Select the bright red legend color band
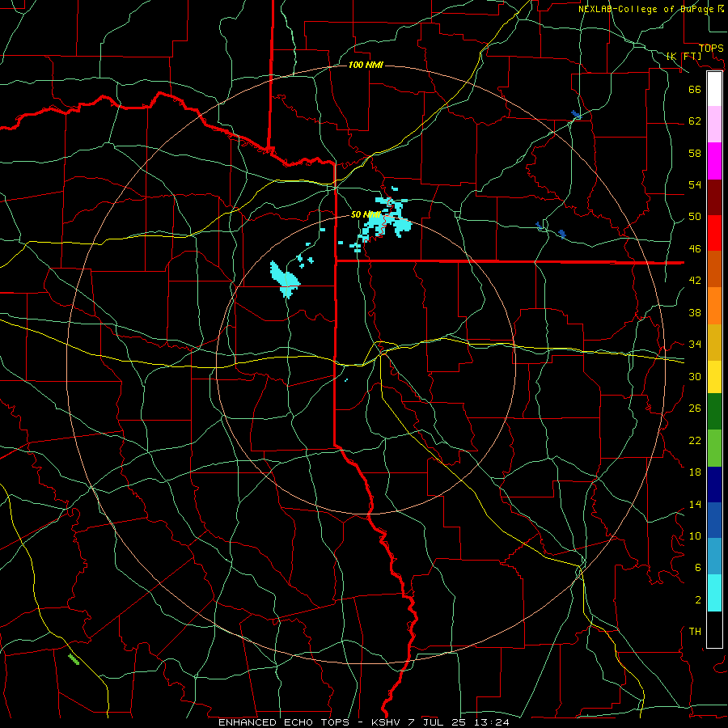The height and width of the screenshot is (728, 728). pyautogui.click(x=714, y=233)
